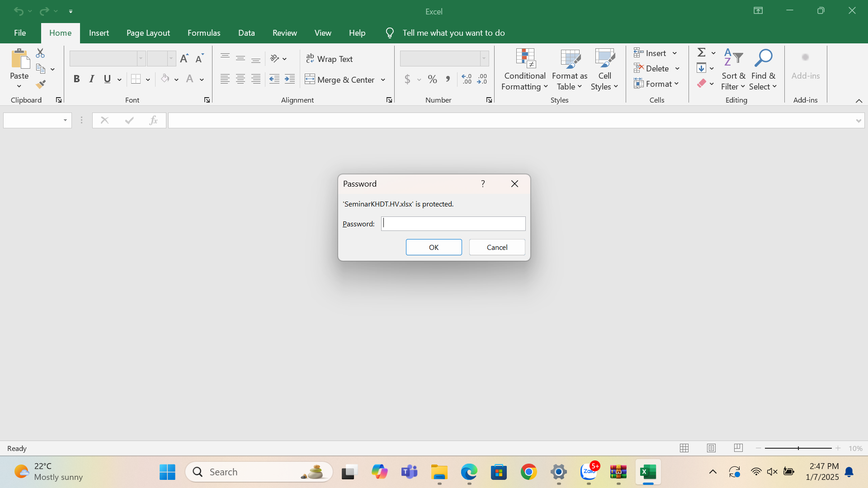Click the Format Painter brush icon
The width and height of the screenshot is (868, 488).
(41, 84)
